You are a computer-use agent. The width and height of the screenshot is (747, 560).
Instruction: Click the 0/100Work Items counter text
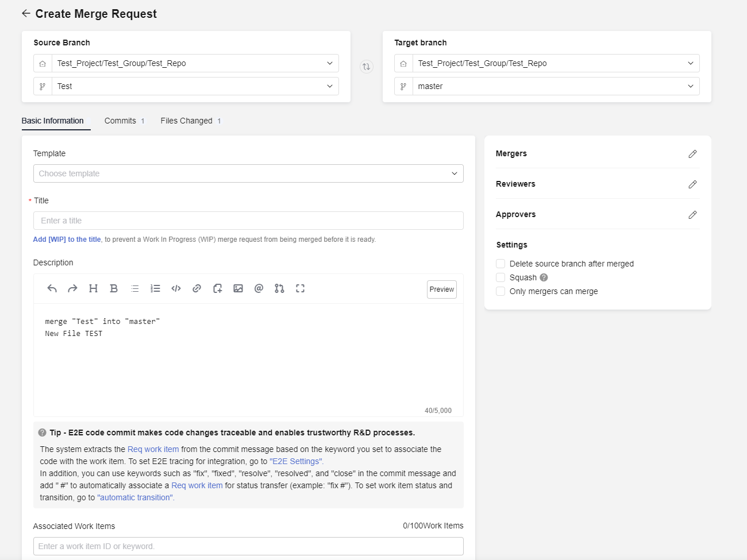pyautogui.click(x=433, y=526)
